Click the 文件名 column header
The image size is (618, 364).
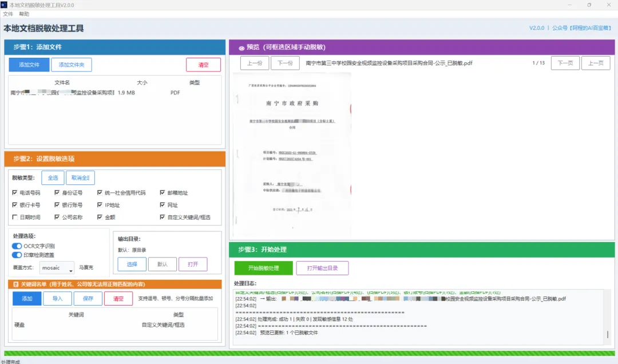coord(62,82)
